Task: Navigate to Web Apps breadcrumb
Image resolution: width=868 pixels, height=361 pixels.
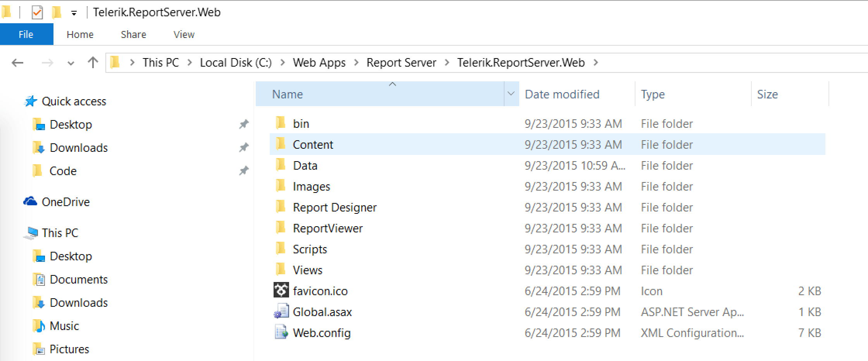Action: 319,62
